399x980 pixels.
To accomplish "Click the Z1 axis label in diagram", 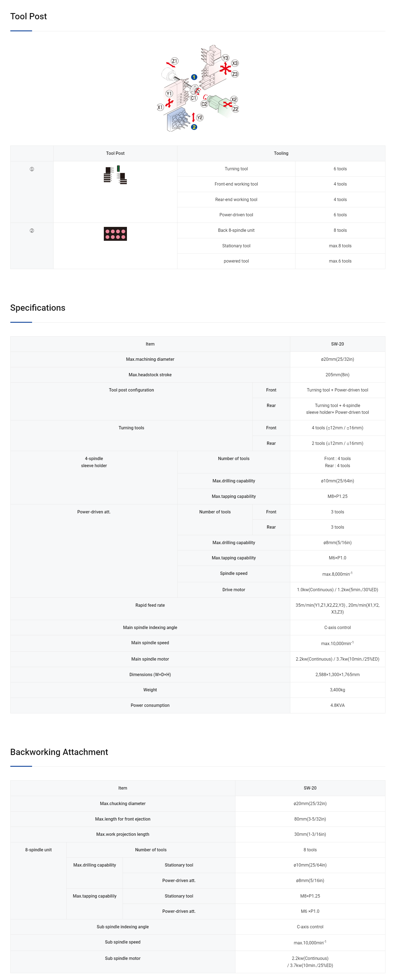I will [x=174, y=61].
